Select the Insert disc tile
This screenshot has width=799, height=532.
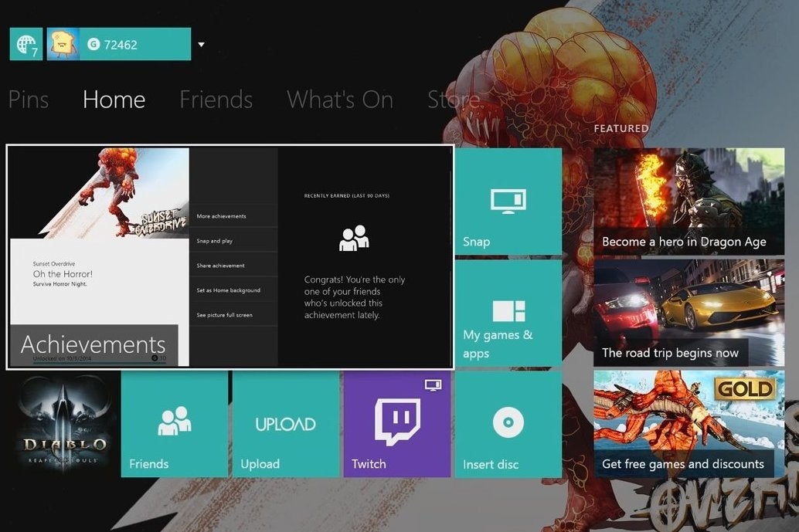click(x=508, y=423)
